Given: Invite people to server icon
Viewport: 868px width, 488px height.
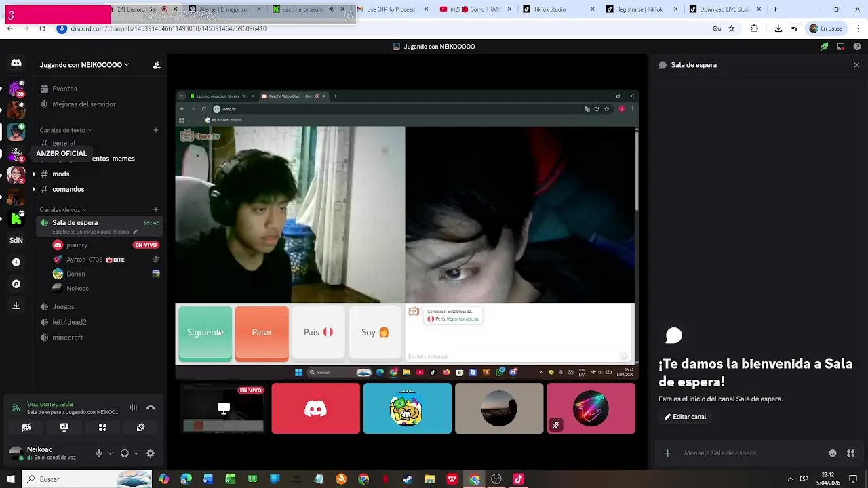Looking at the screenshot, I should (157, 65).
